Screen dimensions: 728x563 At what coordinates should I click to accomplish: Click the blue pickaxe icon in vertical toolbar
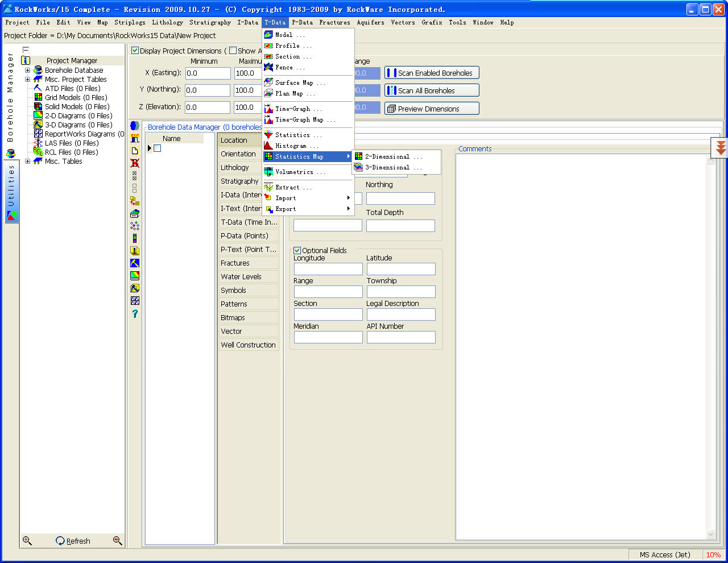[135, 263]
